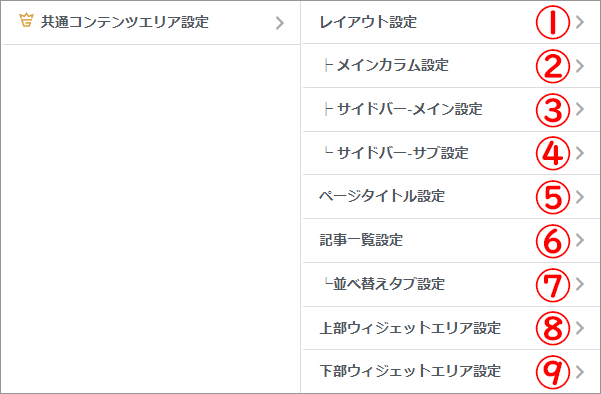Image resolution: width=601 pixels, height=394 pixels.
Task: Open 記事一覧設定 section
Action: click(451, 240)
